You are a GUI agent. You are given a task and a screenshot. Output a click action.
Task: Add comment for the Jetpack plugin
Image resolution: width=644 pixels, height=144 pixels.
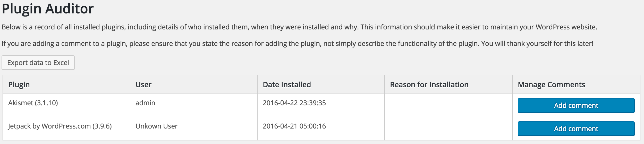(576, 129)
